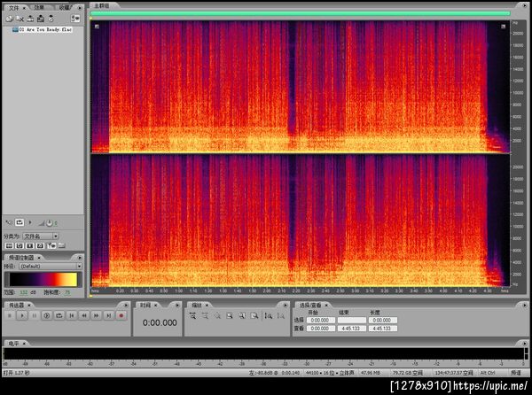
Task: Click Zoom Out Vertically icon in Zoom panel
Action: pyautogui.click(x=281, y=315)
